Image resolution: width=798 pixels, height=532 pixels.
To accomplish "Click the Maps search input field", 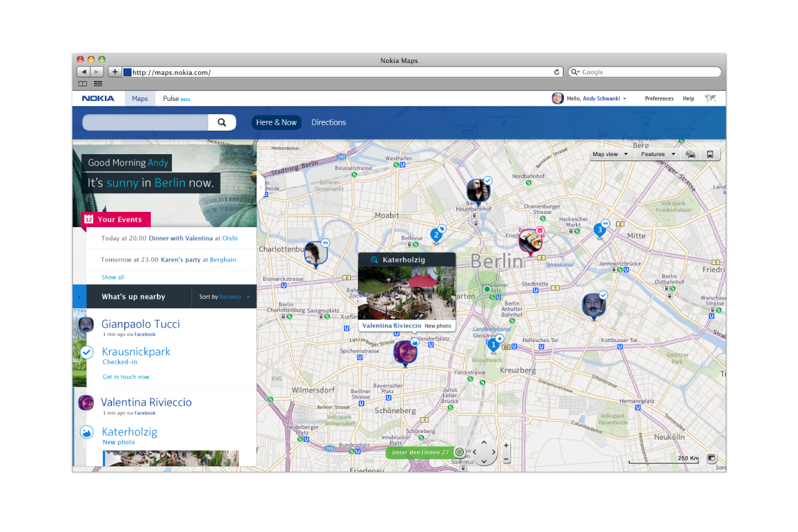I will (x=146, y=122).
